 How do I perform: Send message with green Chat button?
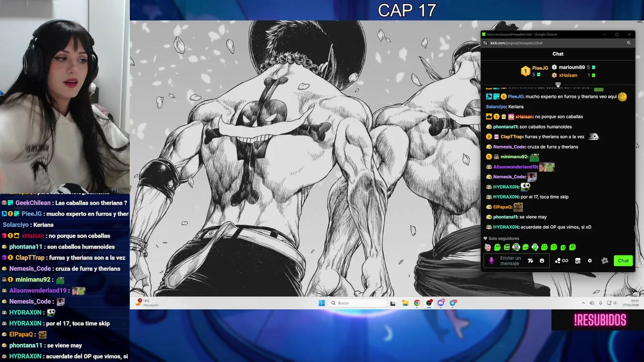coord(623,260)
